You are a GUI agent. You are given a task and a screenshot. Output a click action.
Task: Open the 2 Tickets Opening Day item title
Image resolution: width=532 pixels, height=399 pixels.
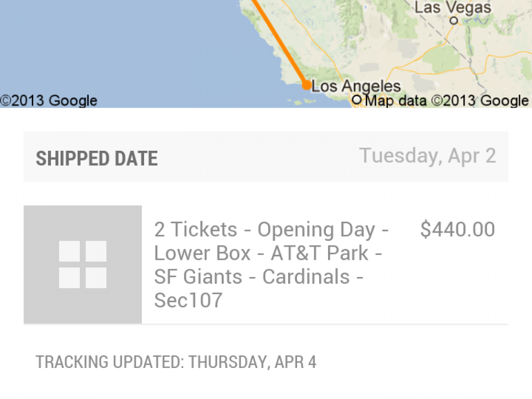pyautogui.click(x=271, y=265)
